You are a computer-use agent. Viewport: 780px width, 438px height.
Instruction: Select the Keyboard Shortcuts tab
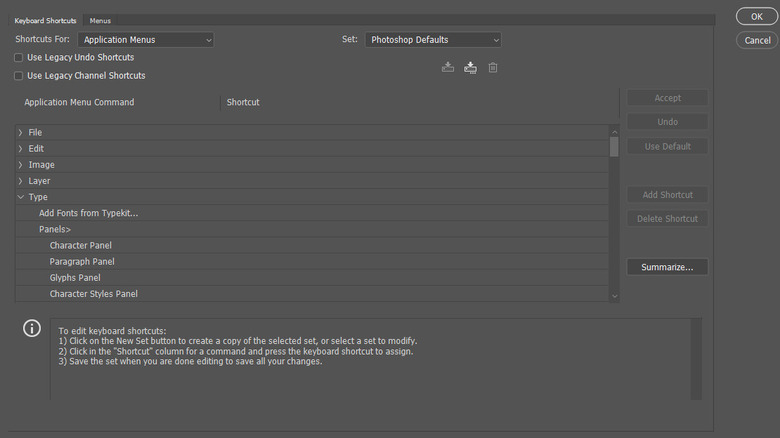[43, 20]
